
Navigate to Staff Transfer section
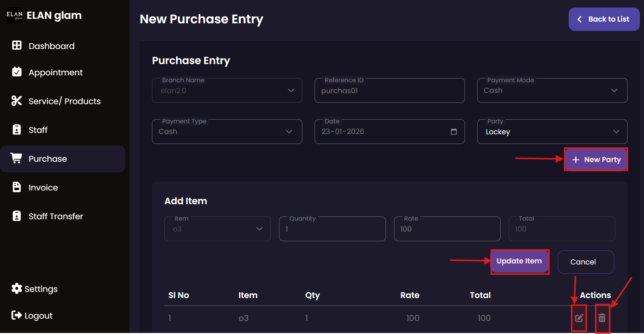pos(56,216)
